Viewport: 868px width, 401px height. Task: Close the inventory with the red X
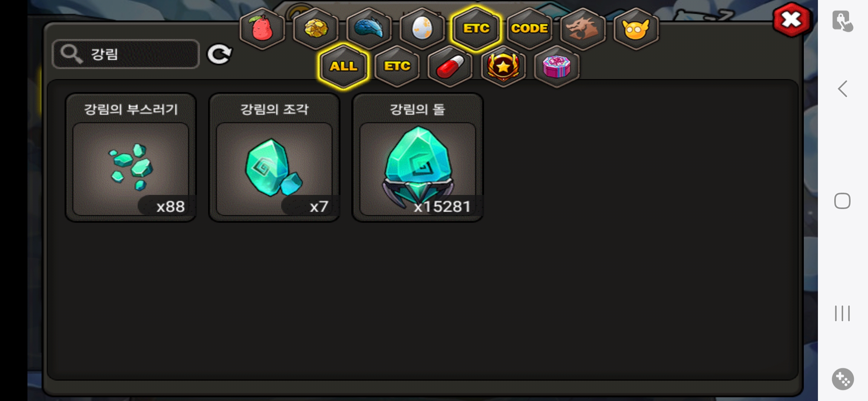point(792,19)
